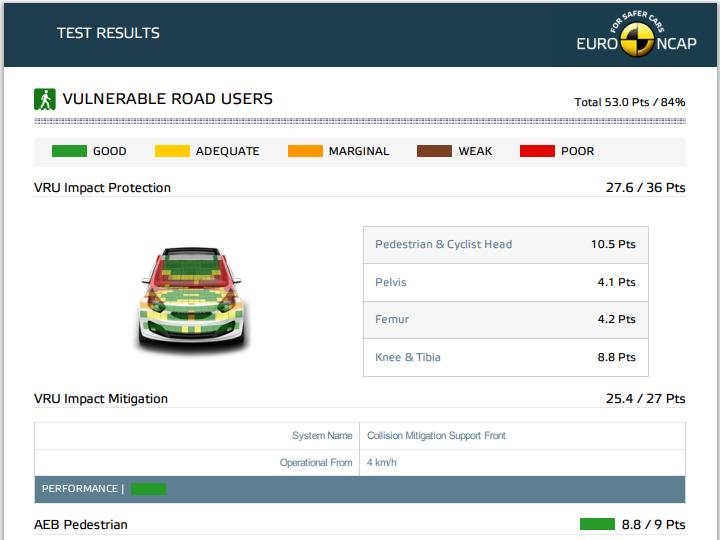Click the orange MARGINAL legend swatch
Screen dimensions: 720x540
(305, 151)
